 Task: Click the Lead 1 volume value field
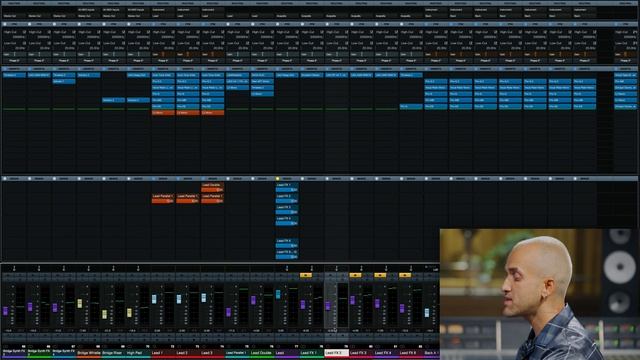[157, 331]
